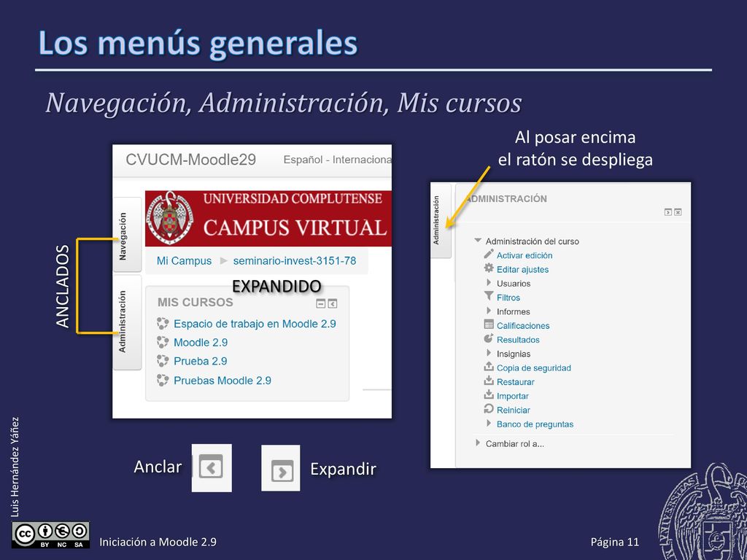Click the MIS CURSOS block heading

pyautogui.click(x=196, y=303)
